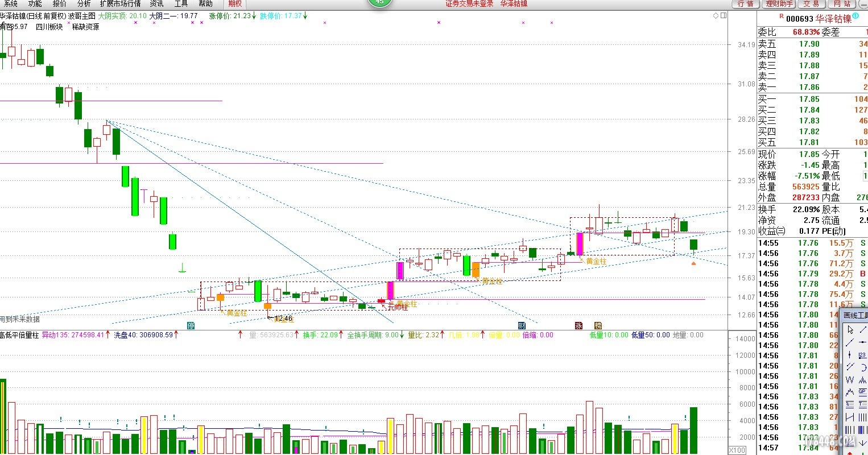Image resolution: width=868 pixels, height=455 pixels.
Task: Click the 全换手周期: 9.00 readout
Action: click(x=373, y=335)
